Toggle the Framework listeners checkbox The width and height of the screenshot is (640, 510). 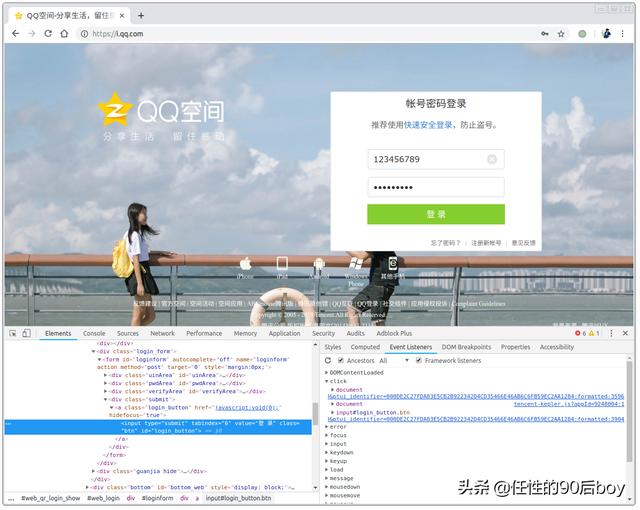tap(418, 360)
